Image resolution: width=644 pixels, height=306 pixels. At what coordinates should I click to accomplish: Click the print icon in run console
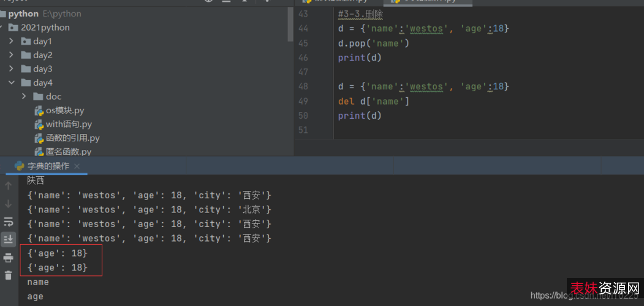point(9,257)
